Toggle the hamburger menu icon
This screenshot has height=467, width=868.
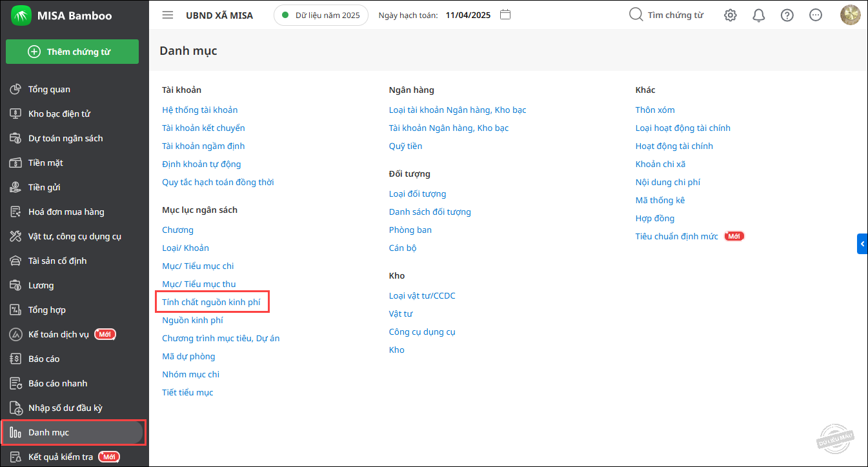point(168,15)
